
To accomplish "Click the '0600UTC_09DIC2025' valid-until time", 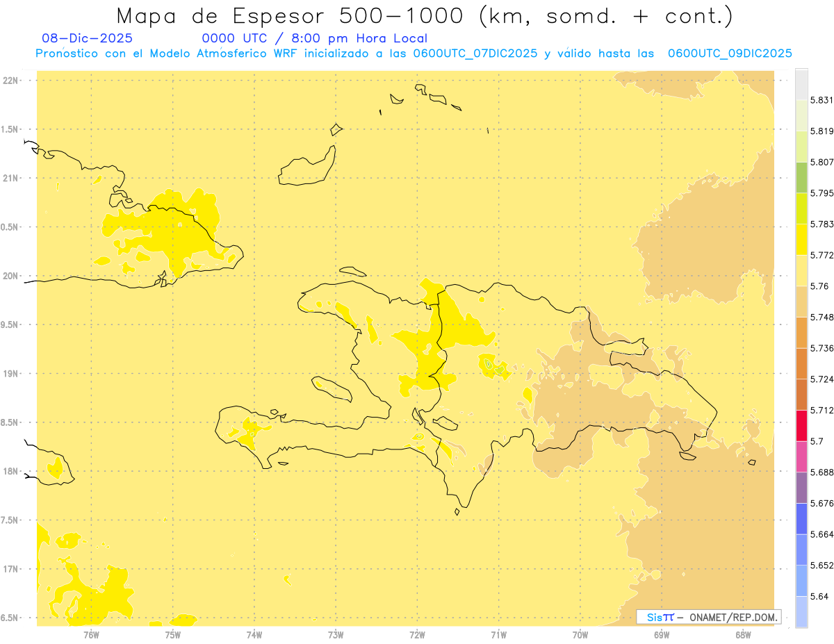I will coord(730,53).
